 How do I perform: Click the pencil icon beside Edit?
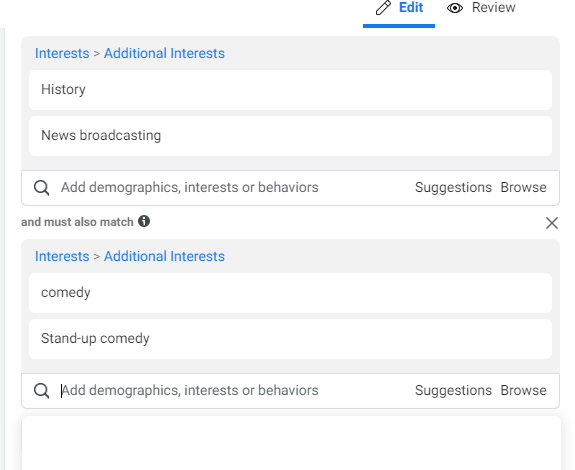tap(383, 7)
